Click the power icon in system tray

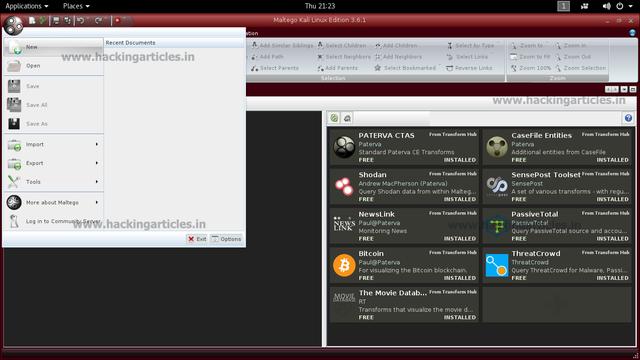tap(620, 6)
